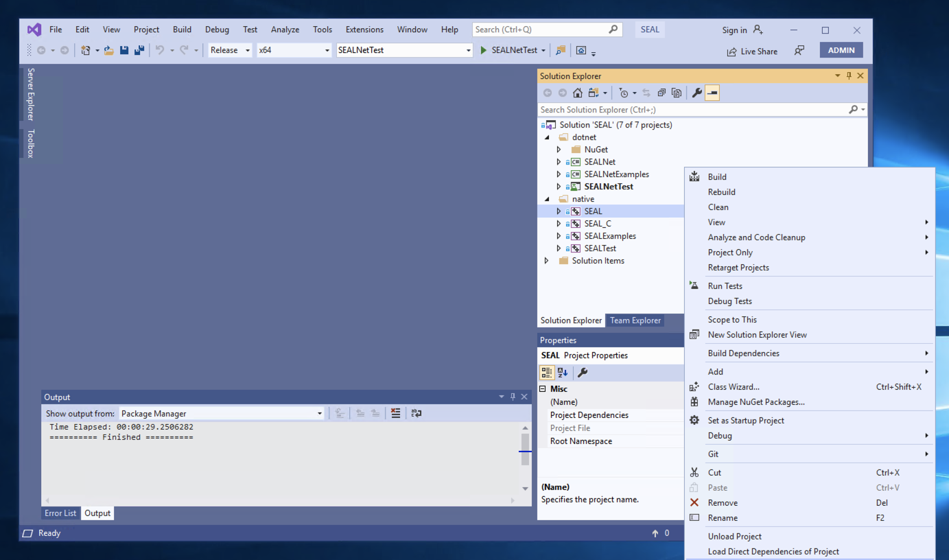Viewport: 949px width, 560px height.
Task: Switch to the Error List tab
Action: (60, 513)
